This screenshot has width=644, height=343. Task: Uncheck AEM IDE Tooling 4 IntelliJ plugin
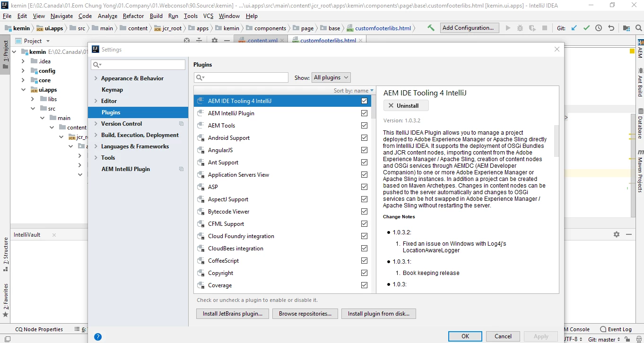[364, 101]
